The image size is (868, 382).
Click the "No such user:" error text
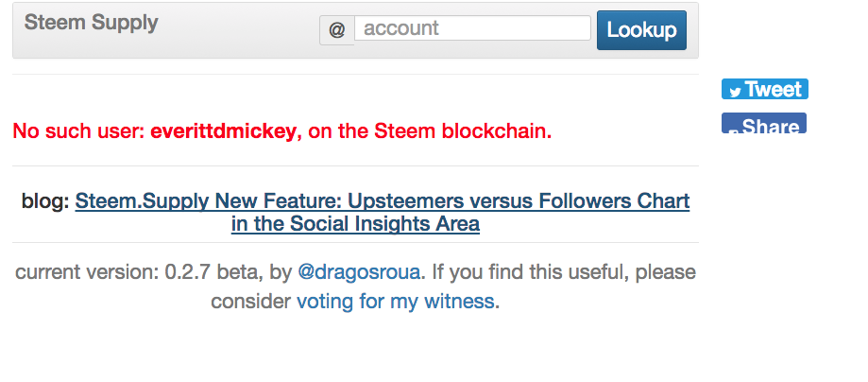(x=78, y=131)
